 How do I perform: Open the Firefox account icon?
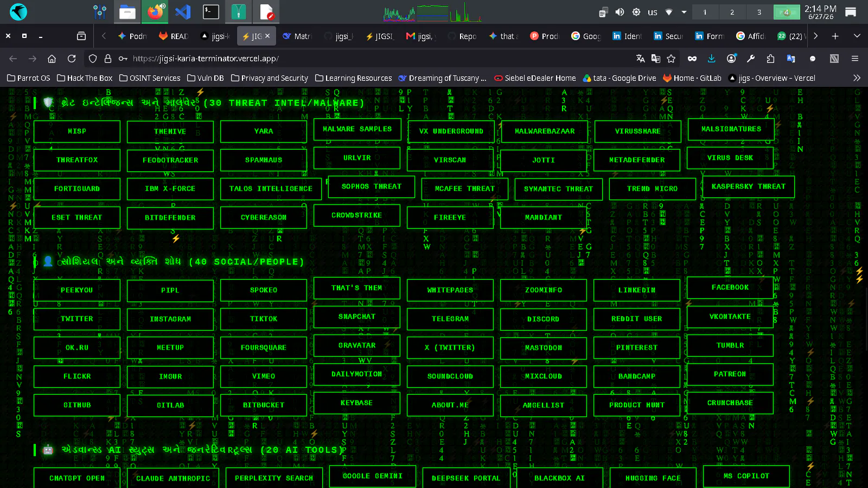pos(731,59)
